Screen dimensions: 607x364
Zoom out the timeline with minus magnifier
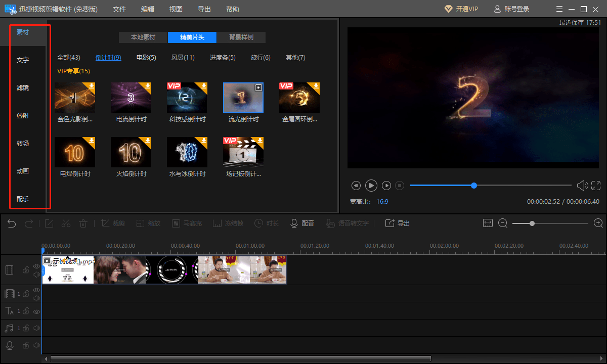pos(503,223)
